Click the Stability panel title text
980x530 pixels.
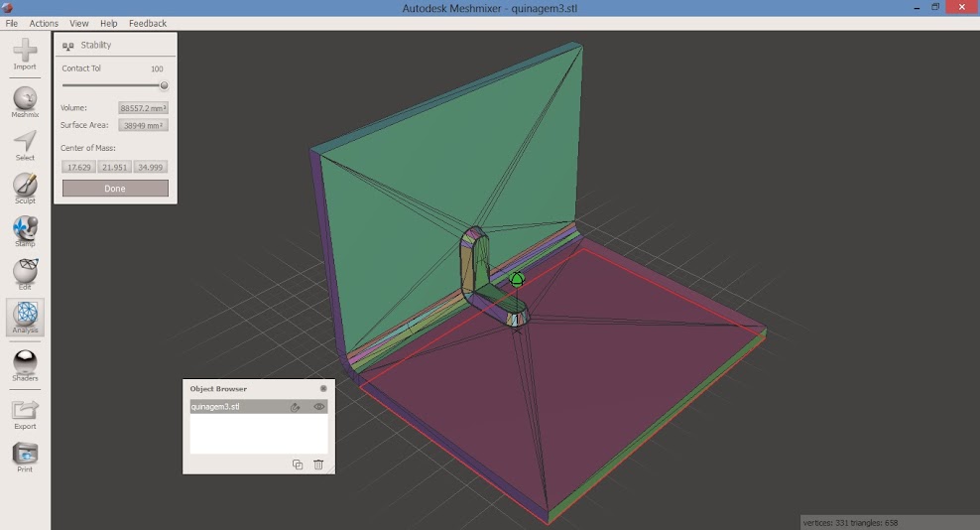tap(95, 45)
